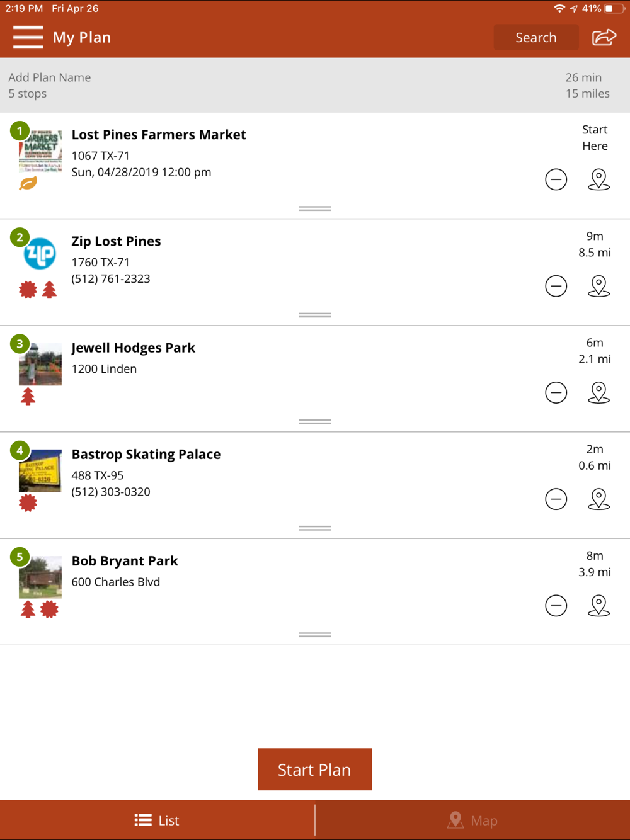Show Zip Lost Pines on map
The width and height of the screenshot is (630, 840).
[598, 286]
